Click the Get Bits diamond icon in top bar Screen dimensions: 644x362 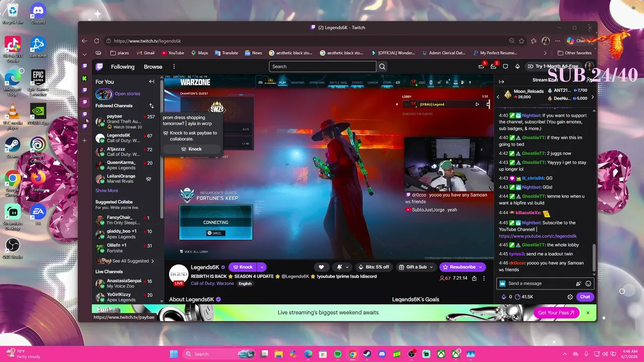518,66
